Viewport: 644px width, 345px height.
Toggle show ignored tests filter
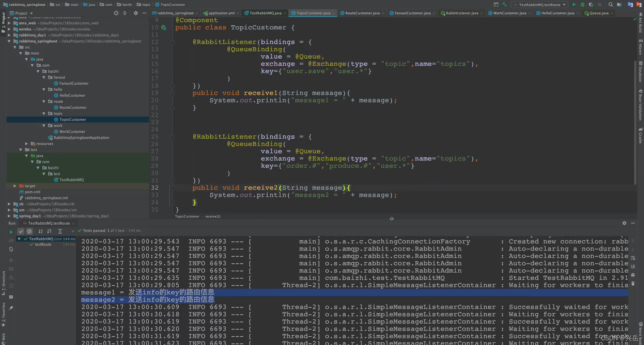coord(30,231)
